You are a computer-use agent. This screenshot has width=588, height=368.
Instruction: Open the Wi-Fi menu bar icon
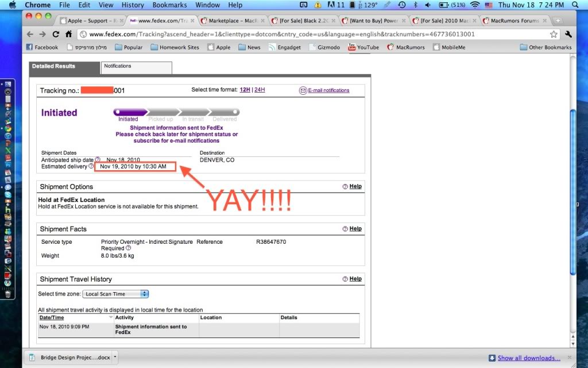pyautogui.click(x=475, y=5)
